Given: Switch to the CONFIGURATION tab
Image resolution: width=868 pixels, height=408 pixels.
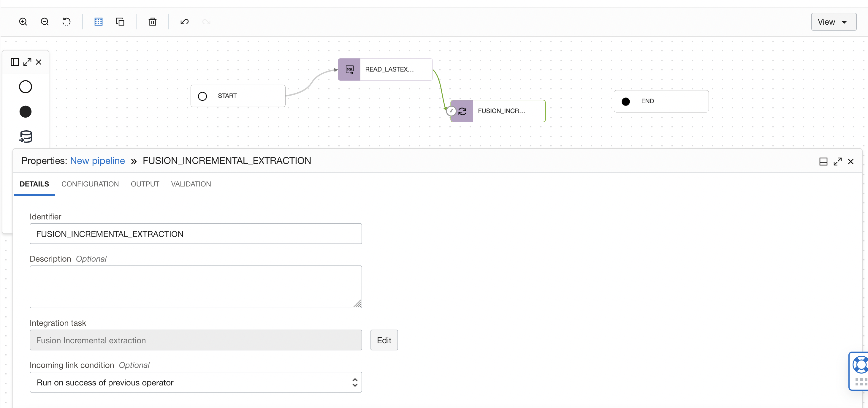Looking at the screenshot, I should [x=90, y=184].
